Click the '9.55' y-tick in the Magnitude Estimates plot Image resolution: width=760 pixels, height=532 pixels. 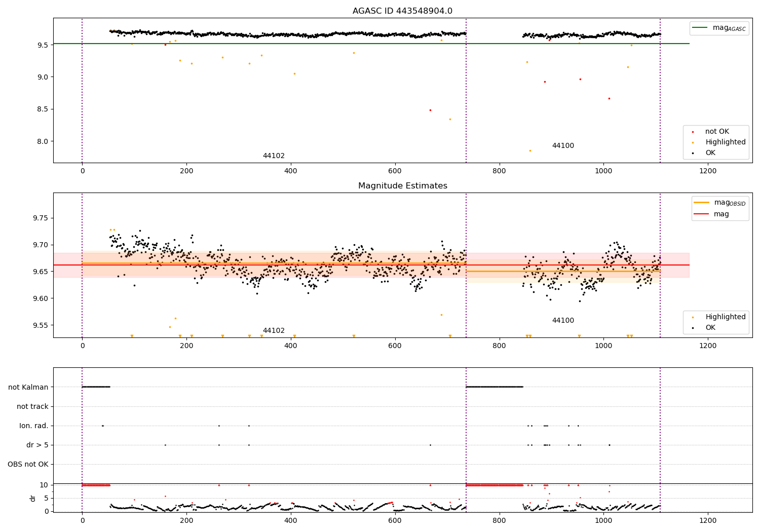click(40, 326)
